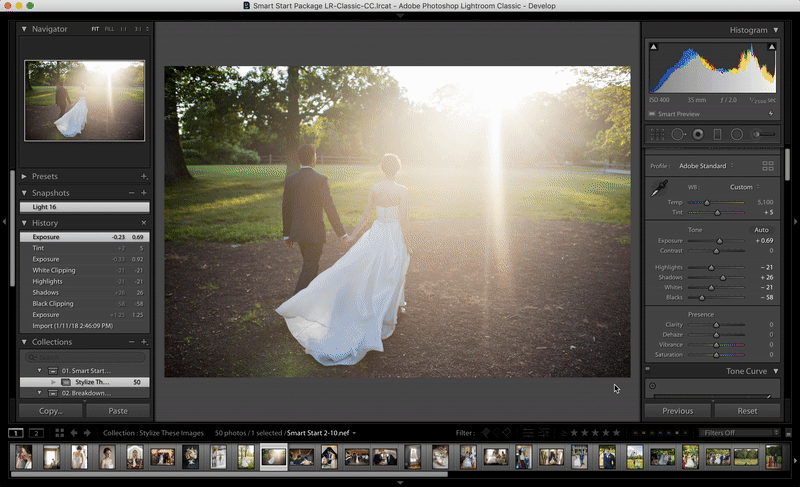Open the Radial Filter tool

pos(736,134)
